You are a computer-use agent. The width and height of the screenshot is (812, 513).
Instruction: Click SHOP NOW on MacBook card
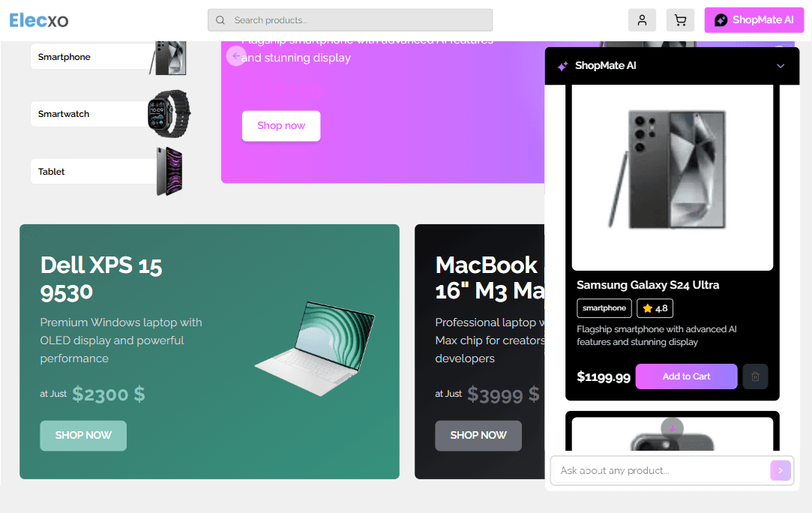tap(478, 436)
